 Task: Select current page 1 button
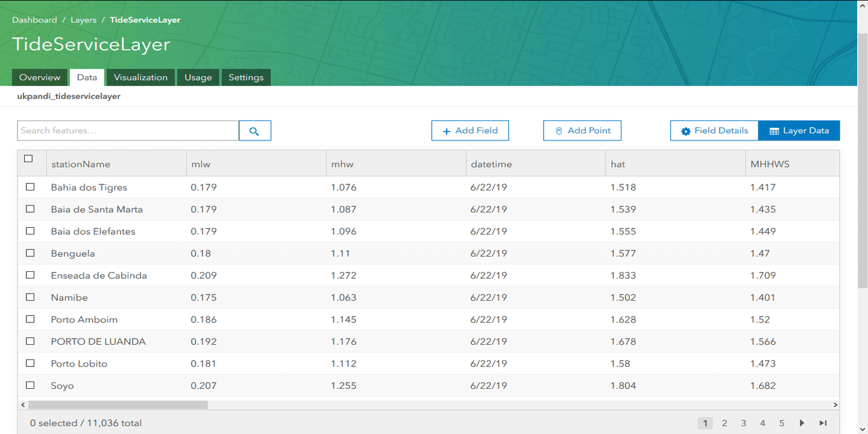coord(705,423)
